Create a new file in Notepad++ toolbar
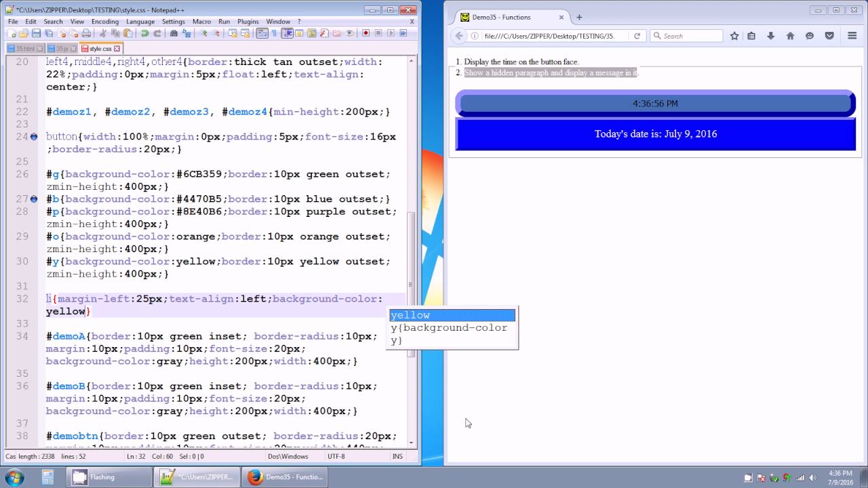This screenshot has height=488, width=868. tap(12, 33)
